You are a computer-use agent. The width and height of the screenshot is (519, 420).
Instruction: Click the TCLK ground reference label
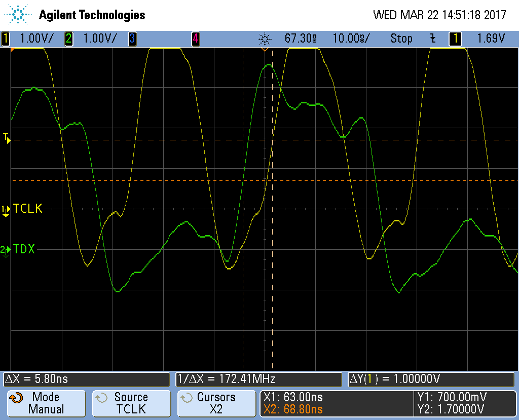pos(27,208)
